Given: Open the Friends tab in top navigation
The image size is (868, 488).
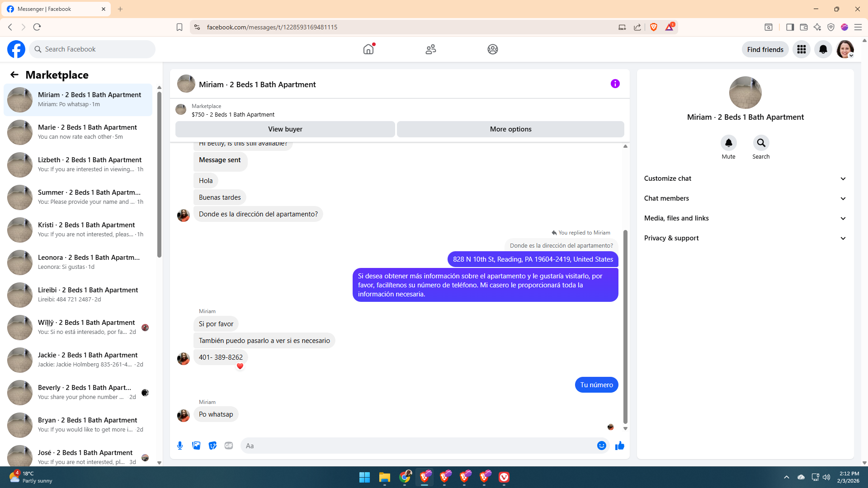Looking at the screenshot, I should coord(430,49).
